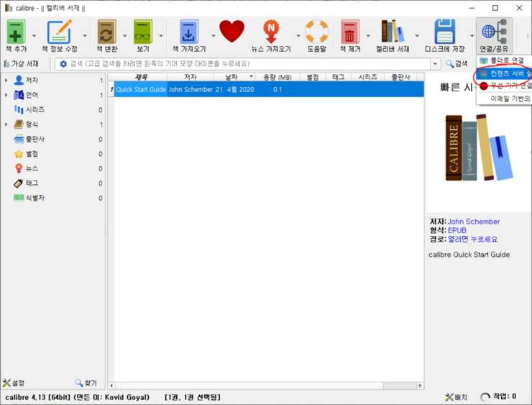This screenshot has height=405, width=532.
Task: Open 캘리버 서재 library icon
Action: click(393, 32)
